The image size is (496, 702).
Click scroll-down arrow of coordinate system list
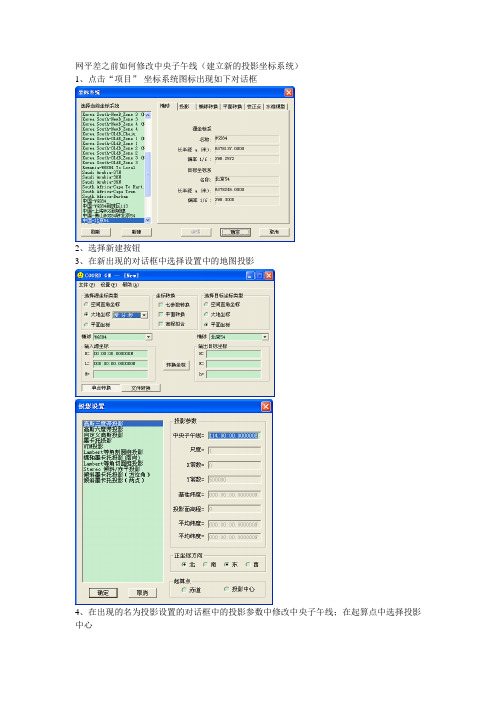[x=148, y=220]
